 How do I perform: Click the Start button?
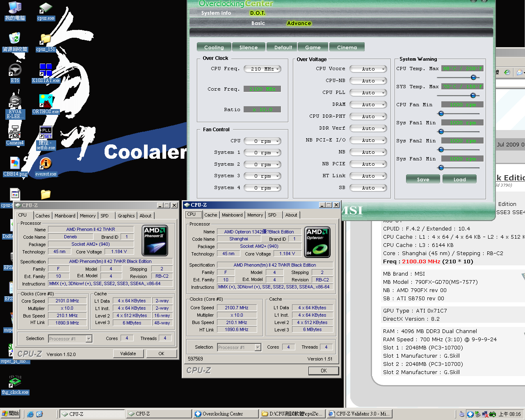[x=10, y=414]
